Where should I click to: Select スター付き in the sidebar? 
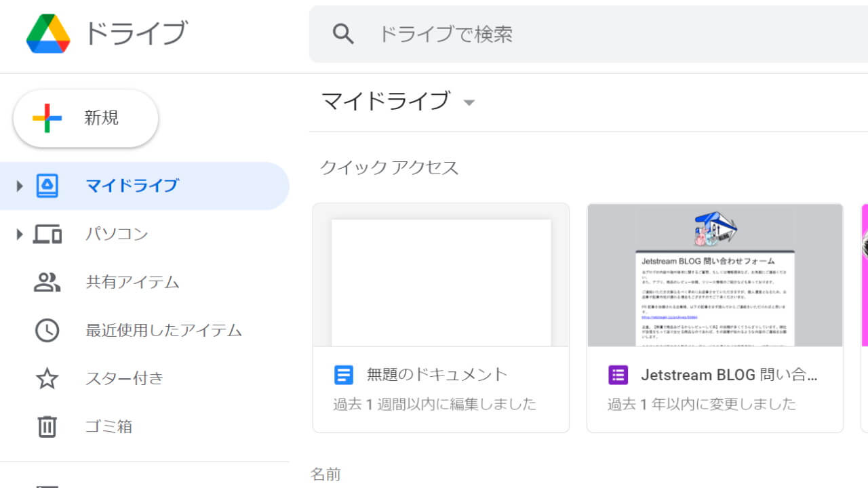(x=125, y=379)
